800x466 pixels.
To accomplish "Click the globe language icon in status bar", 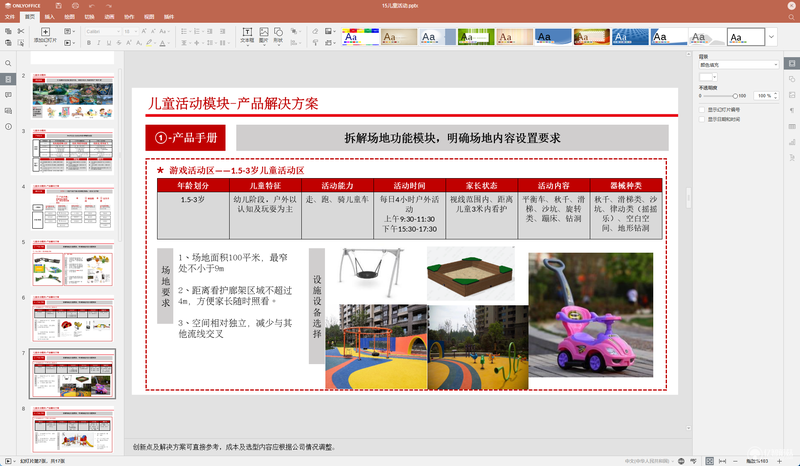I will point(681,461).
